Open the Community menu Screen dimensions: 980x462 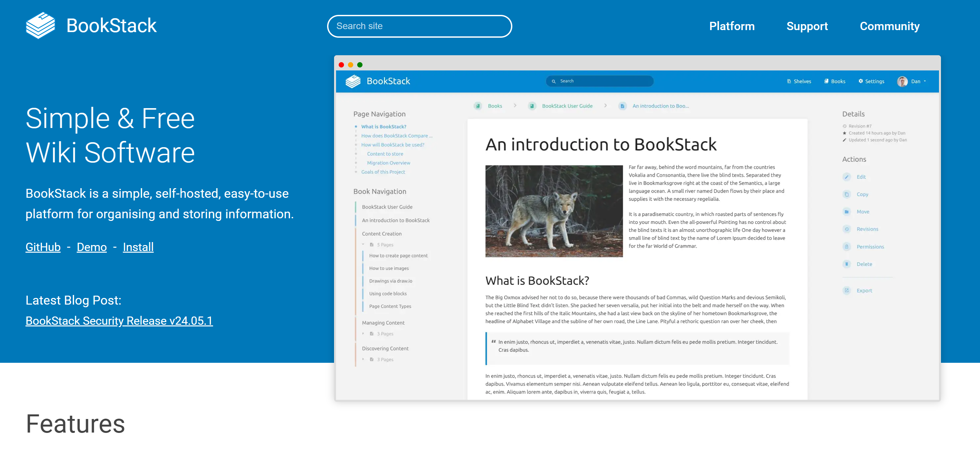(x=889, y=26)
